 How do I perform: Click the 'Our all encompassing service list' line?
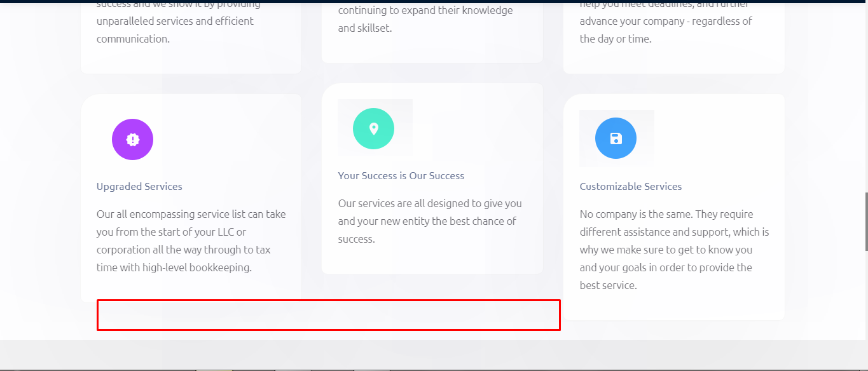(x=191, y=214)
